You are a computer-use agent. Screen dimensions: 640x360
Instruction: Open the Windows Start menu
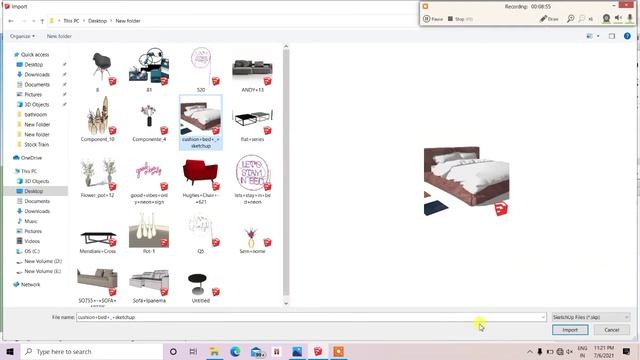pos(10,351)
